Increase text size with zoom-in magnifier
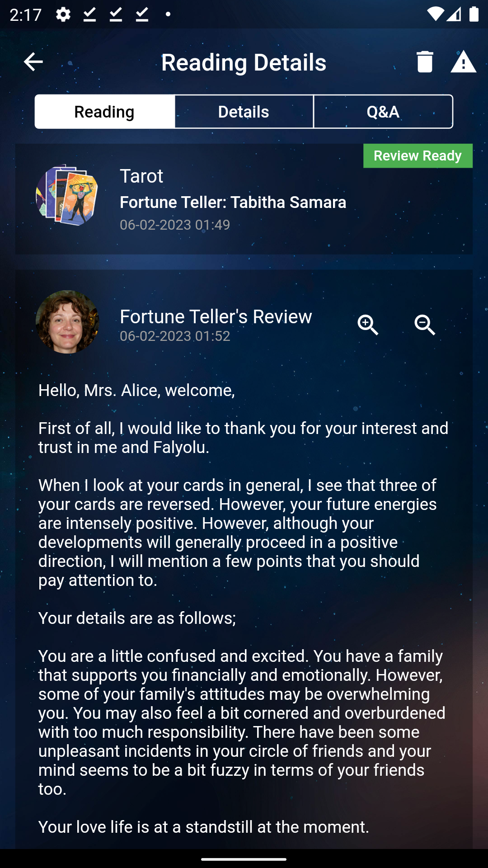The image size is (488, 868). [x=368, y=325]
